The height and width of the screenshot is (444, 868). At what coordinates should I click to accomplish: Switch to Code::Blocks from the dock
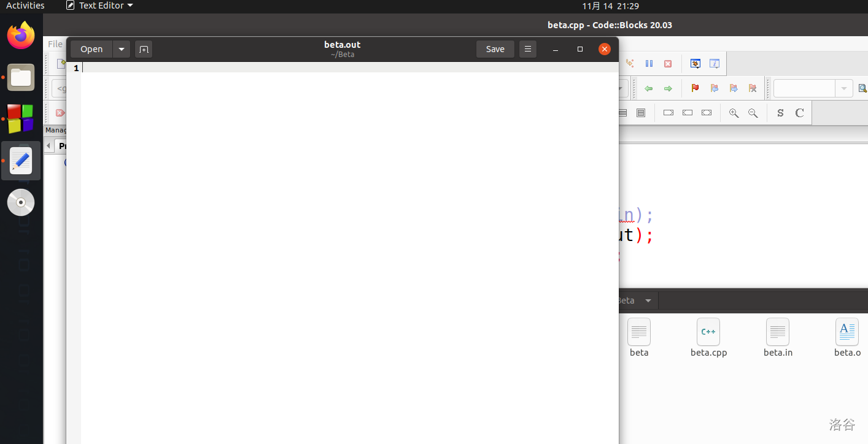21,118
